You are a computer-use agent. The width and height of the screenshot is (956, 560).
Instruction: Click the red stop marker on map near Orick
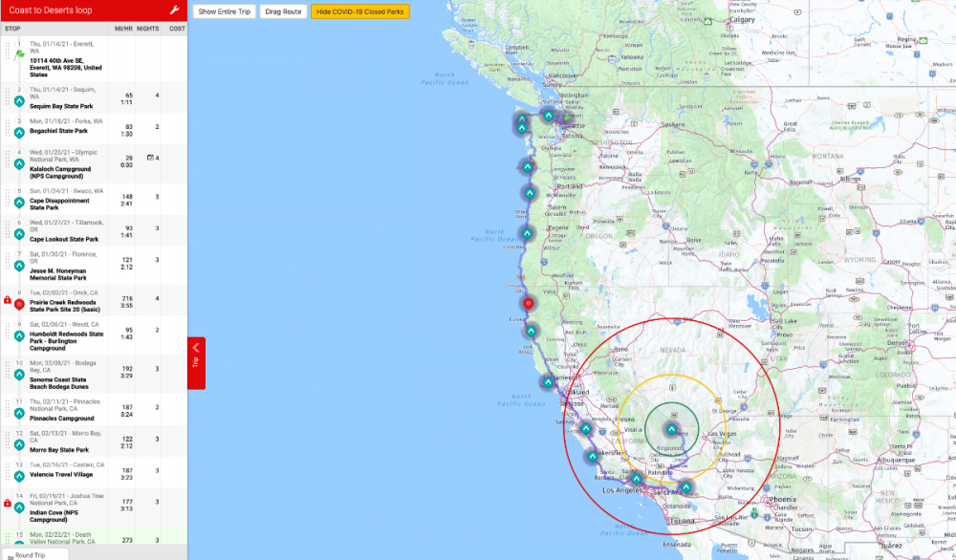[531, 303]
